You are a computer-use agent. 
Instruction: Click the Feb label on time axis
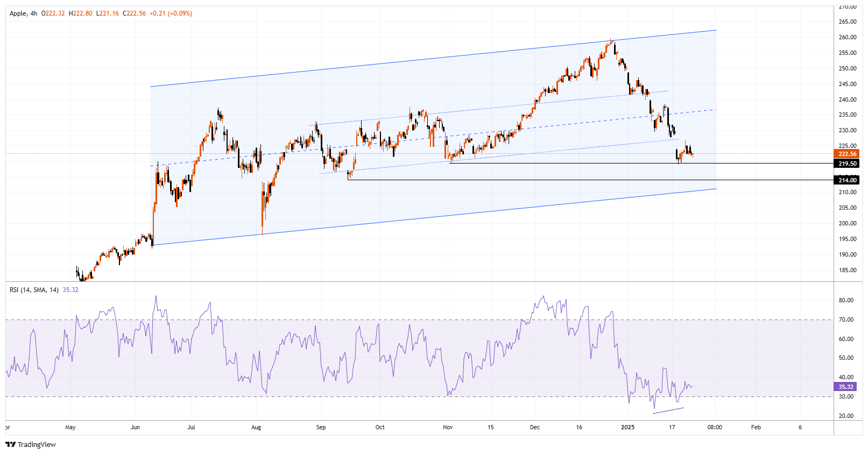[x=756, y=428]
